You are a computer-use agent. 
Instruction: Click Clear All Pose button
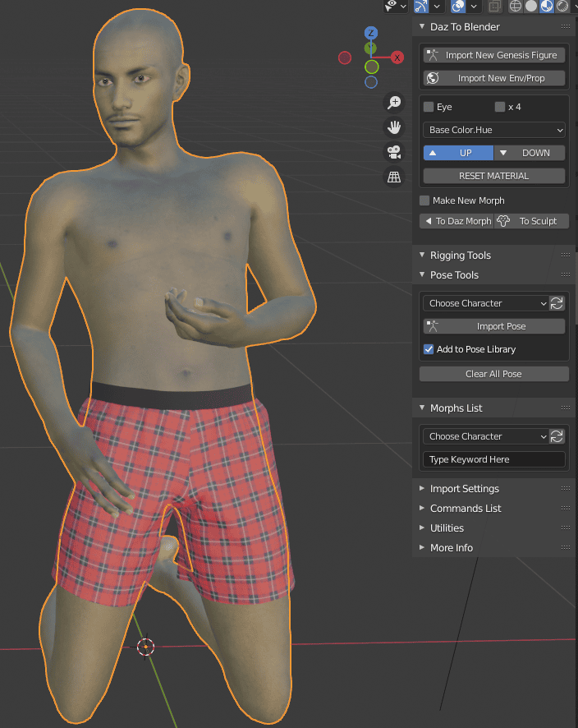click(x=494, y=374)
